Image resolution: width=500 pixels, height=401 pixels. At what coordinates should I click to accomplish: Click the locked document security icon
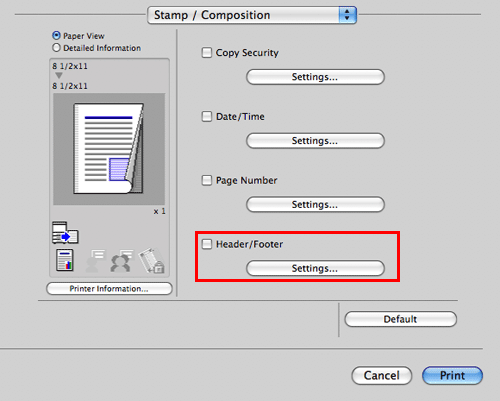pos(151,261)
